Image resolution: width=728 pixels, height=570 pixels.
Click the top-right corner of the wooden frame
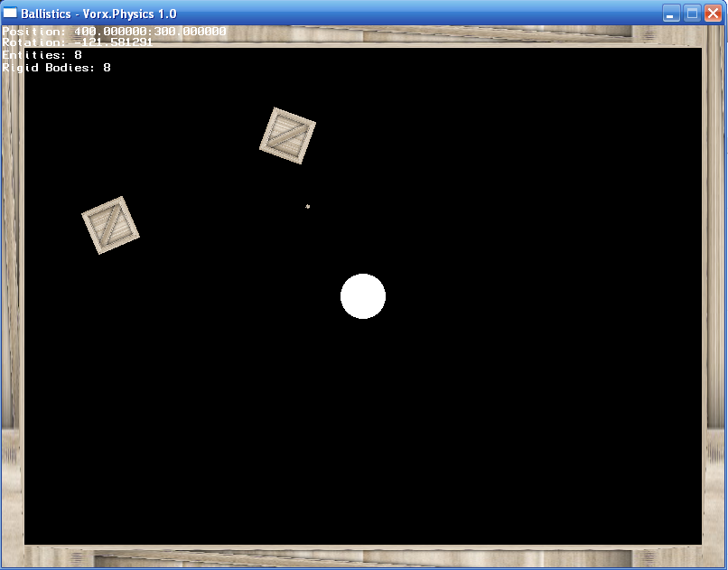(x=714, y=36)
